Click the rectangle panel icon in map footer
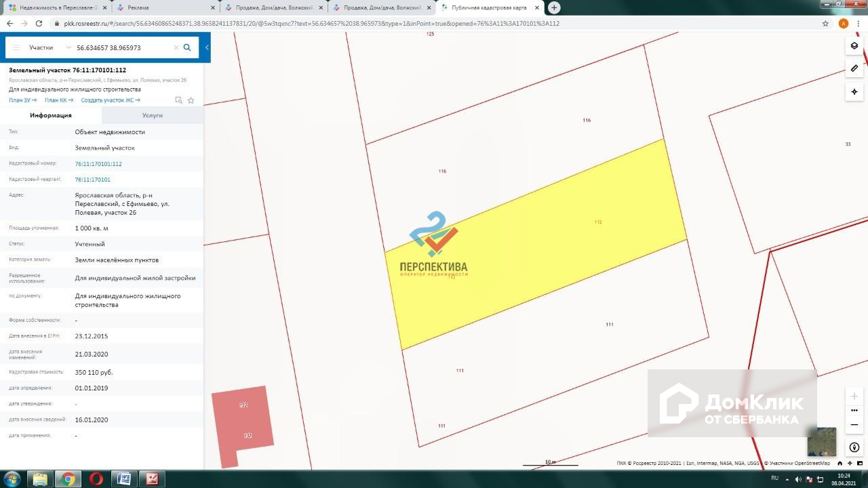 pyautogui.click(x=859, y=464)
